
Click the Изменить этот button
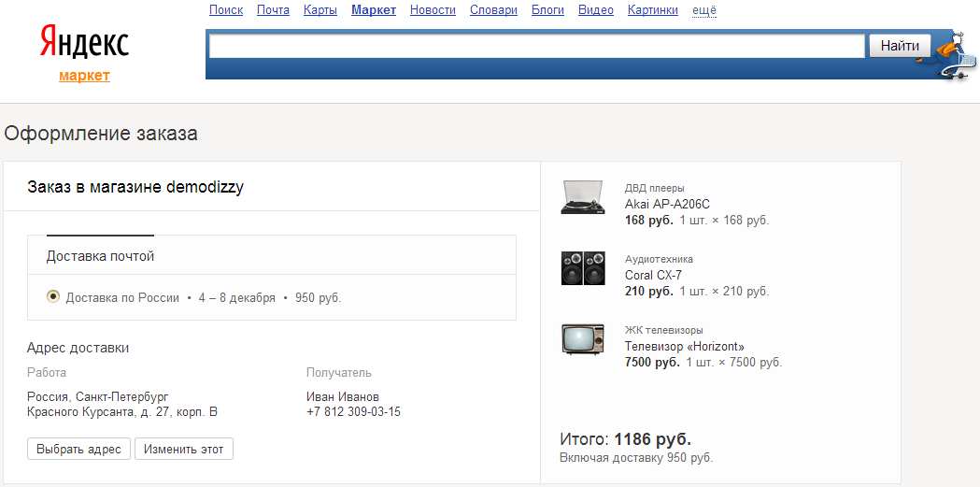point(183,449)
